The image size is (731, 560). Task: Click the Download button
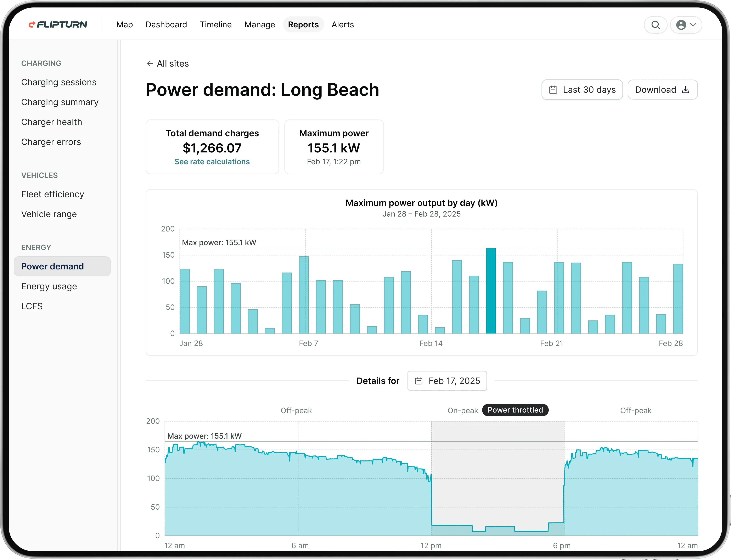coord(662,89)
